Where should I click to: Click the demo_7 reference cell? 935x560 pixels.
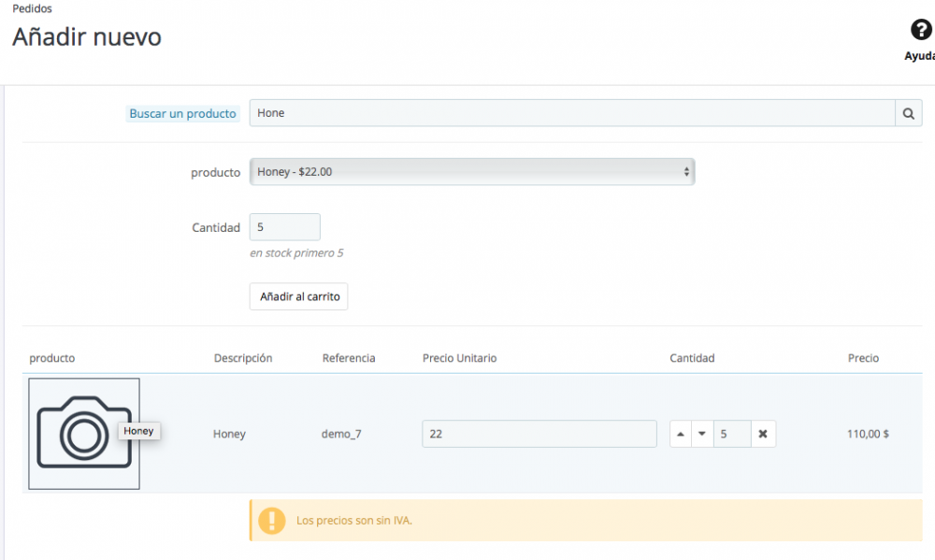(341, 434)
